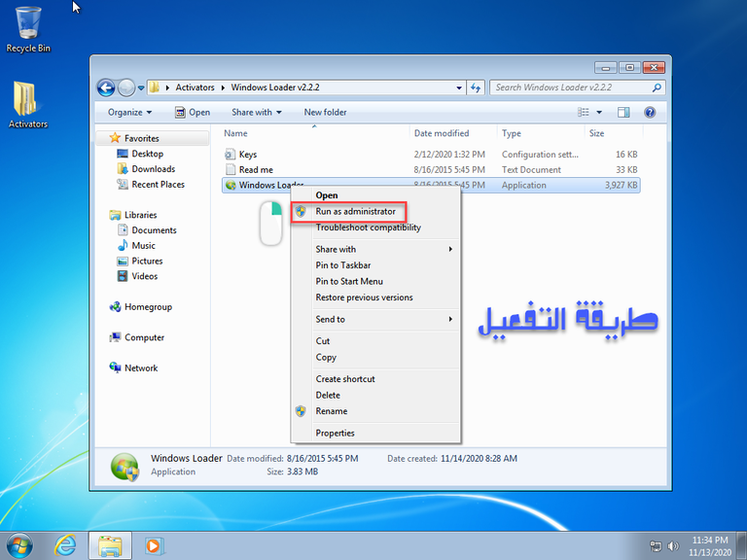
Task: Open recent pages dropdown beside Forward arrow
Action: click(141, 87)
